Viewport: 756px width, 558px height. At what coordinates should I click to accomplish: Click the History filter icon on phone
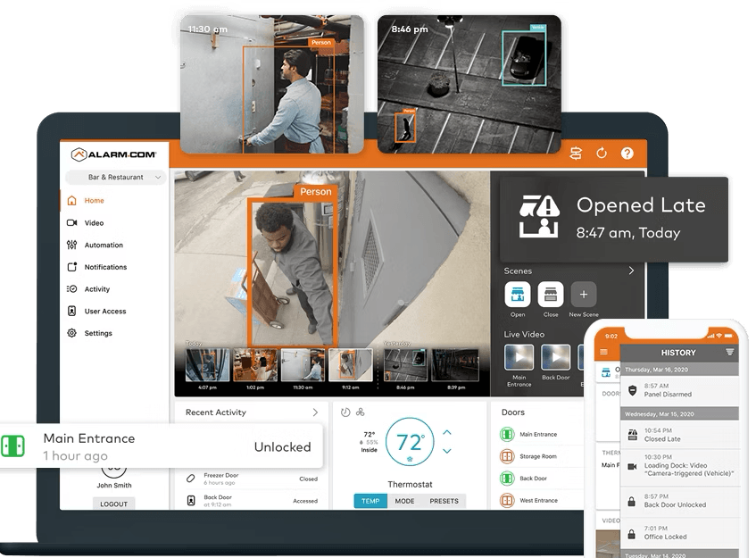[730, 352]
